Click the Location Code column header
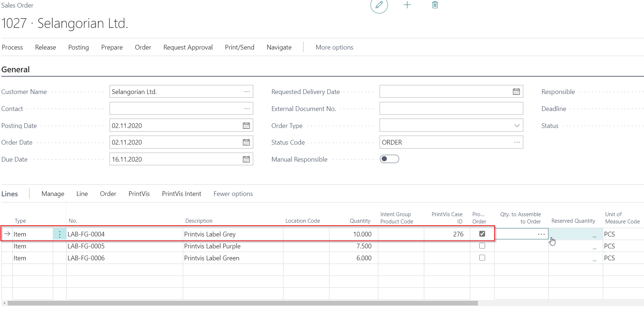 point(303,221)
